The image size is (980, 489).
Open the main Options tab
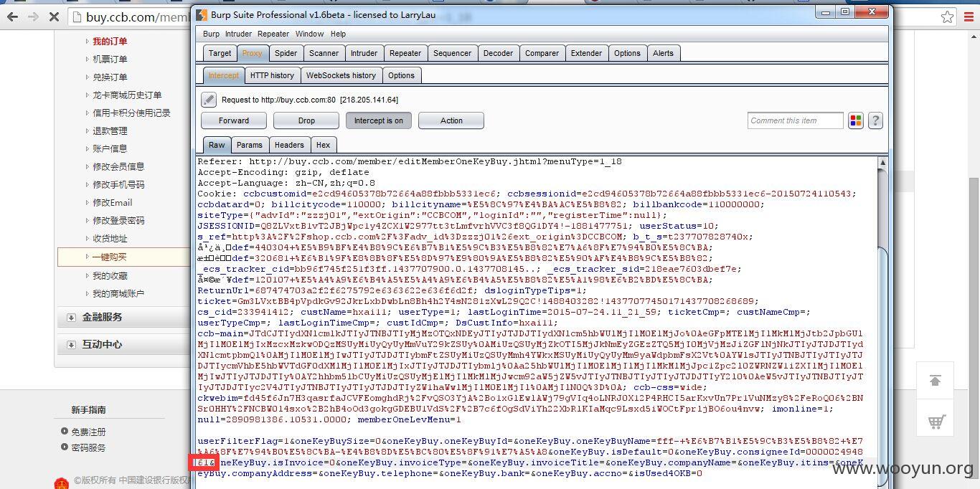coord(627,53)
